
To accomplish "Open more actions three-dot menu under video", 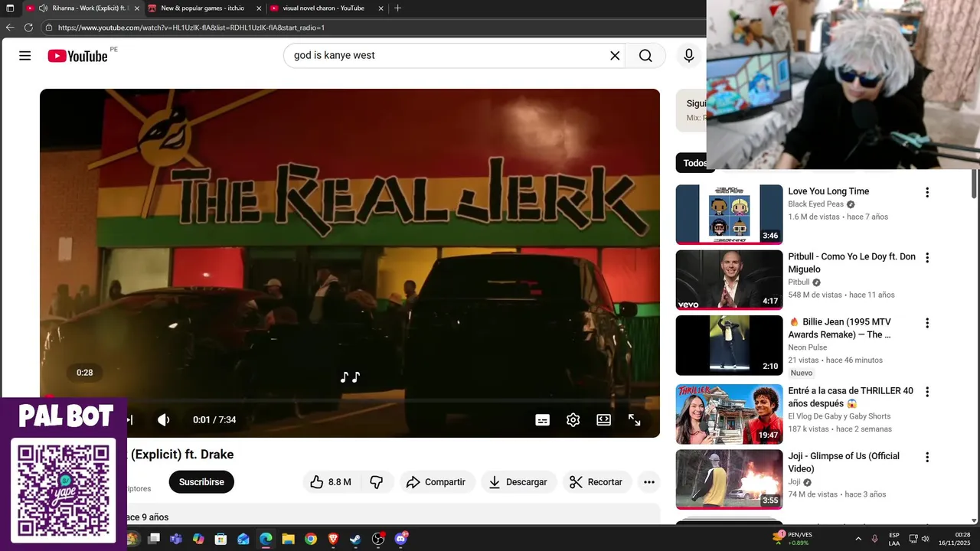I will [x=648, y=482].
